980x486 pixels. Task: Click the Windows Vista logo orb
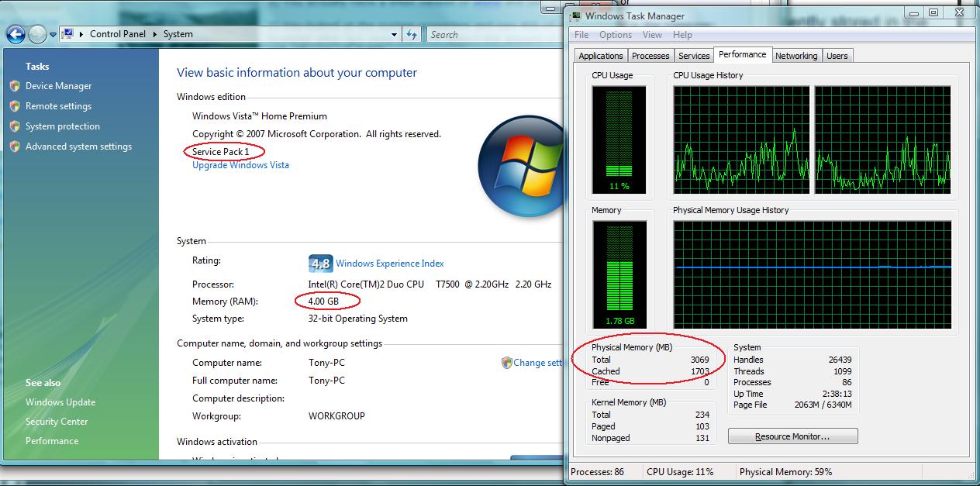[x=521, y=165]
